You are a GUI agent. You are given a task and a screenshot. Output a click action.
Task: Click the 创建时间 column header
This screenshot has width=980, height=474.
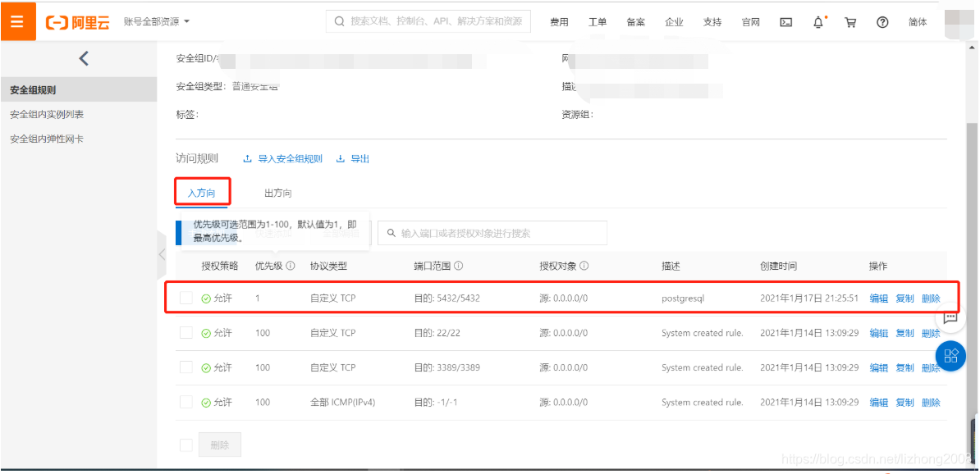point(778,266)
